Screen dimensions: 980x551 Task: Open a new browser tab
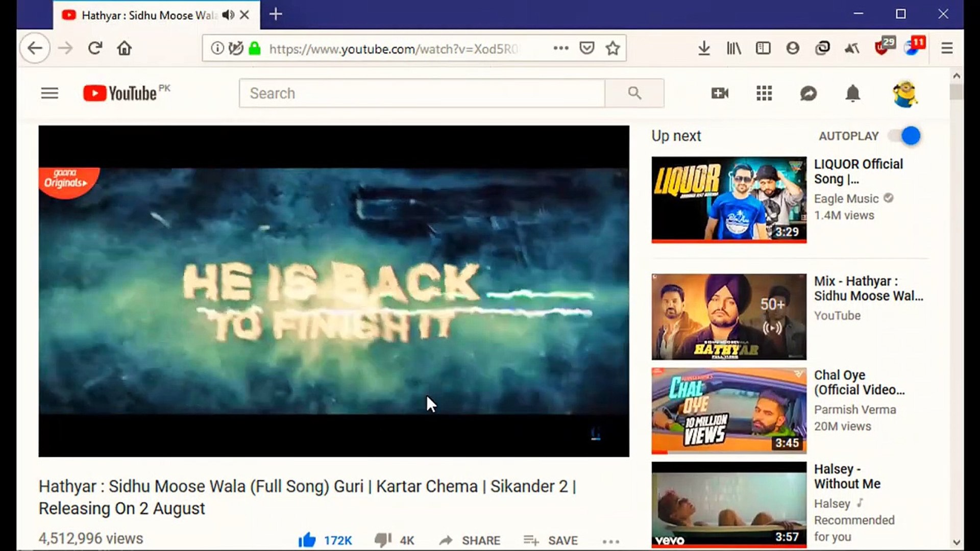tap(276, 14)
